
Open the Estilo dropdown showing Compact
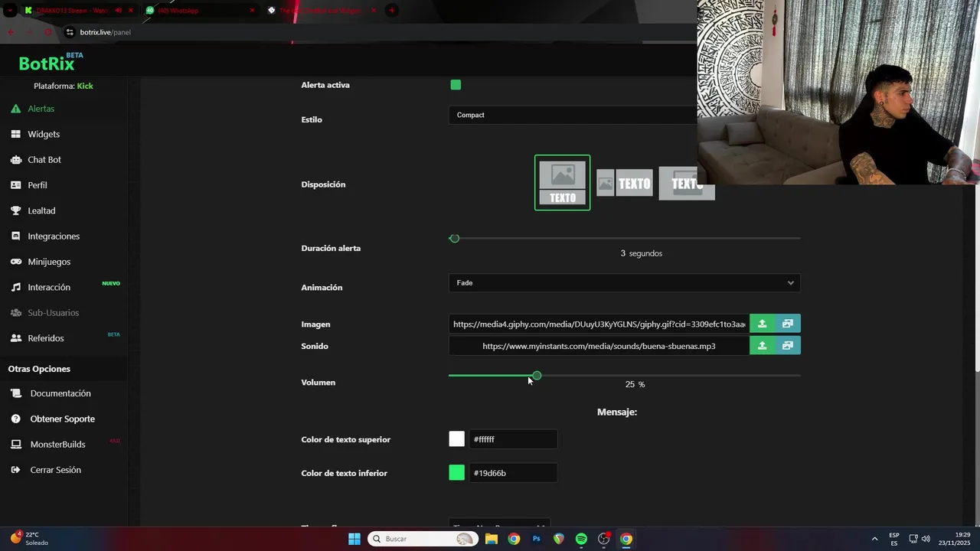tap(573, 115)
